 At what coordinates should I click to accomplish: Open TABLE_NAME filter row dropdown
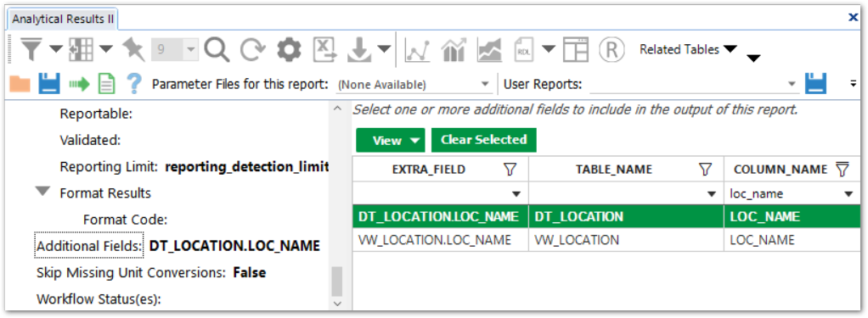point(712,194)
